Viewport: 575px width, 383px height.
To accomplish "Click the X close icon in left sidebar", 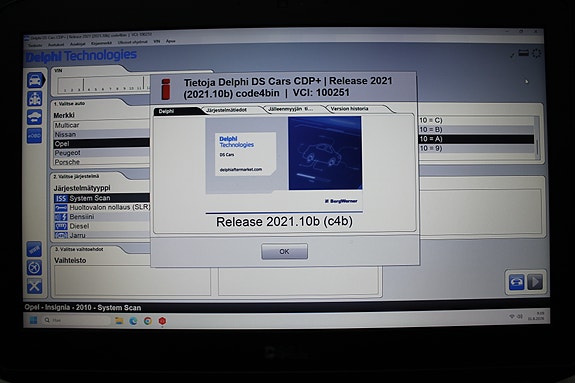I will click(x=34, y=286).
